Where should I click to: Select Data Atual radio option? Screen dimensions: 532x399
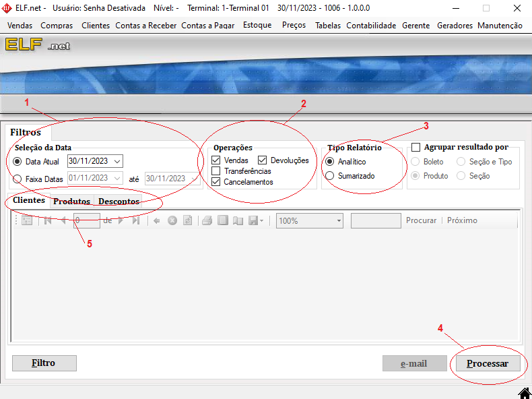click(x=17, y=161)
